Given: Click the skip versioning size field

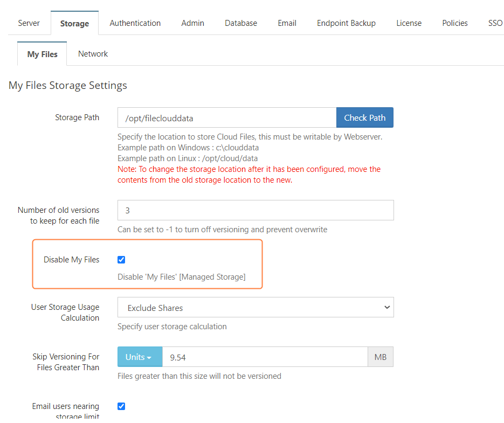Looking at the screenshot, I should [x=265, y=357].
